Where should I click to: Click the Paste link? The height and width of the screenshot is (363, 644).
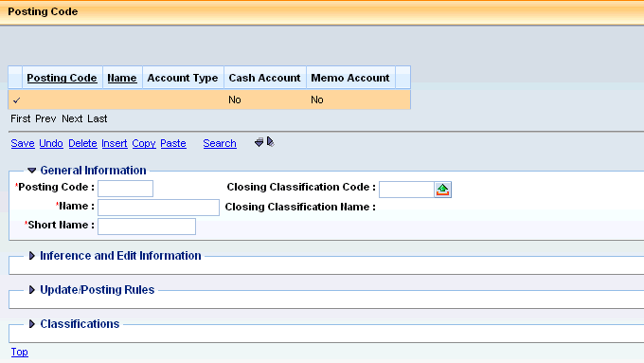click(x=173, y=143)
